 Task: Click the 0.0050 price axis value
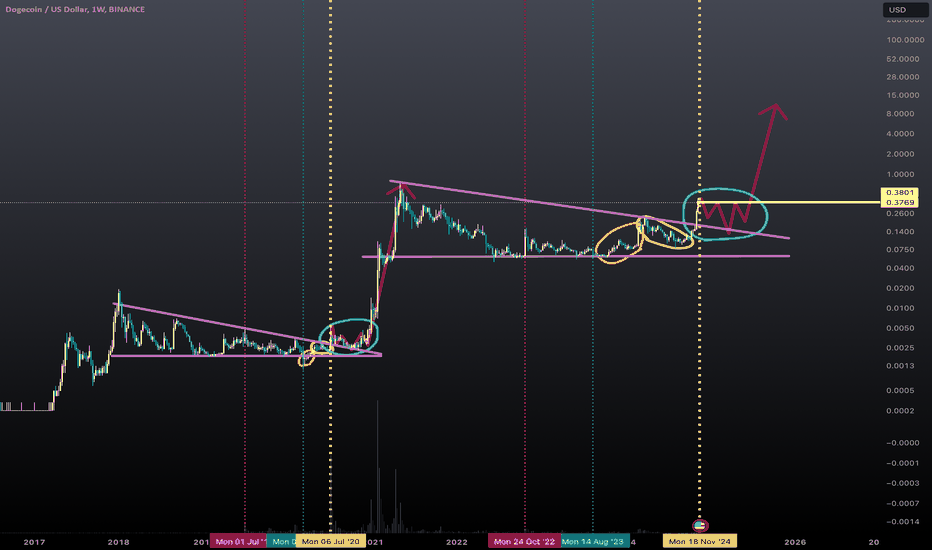(900, 328)
